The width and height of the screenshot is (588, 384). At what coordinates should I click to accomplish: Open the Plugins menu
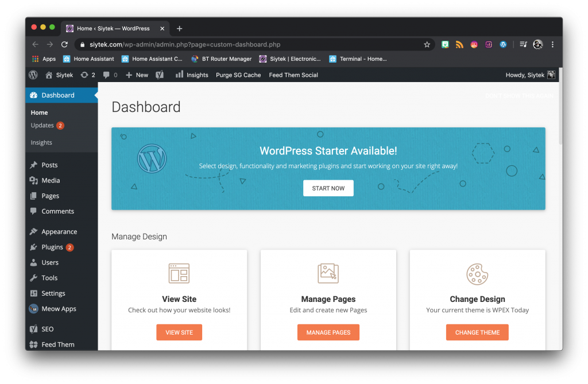point(61,247)
